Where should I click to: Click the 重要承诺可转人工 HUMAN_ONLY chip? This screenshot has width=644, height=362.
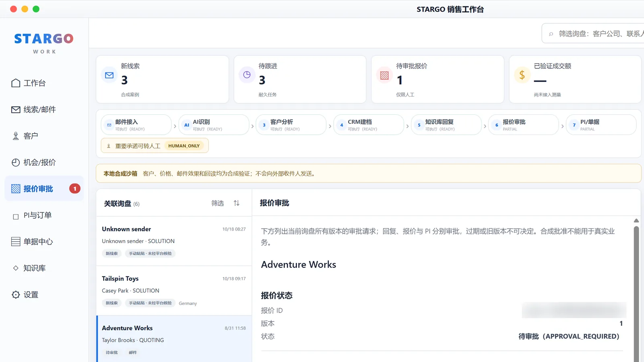click(155, 146)
